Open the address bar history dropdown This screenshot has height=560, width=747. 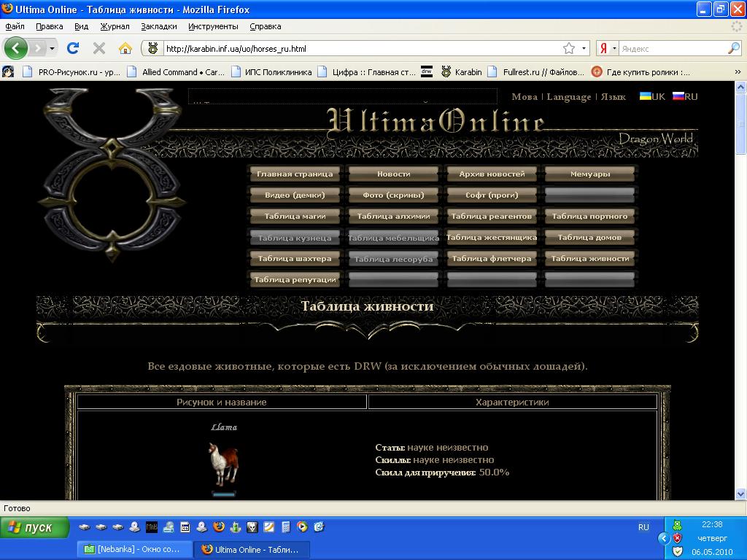(x=584, y=48)
